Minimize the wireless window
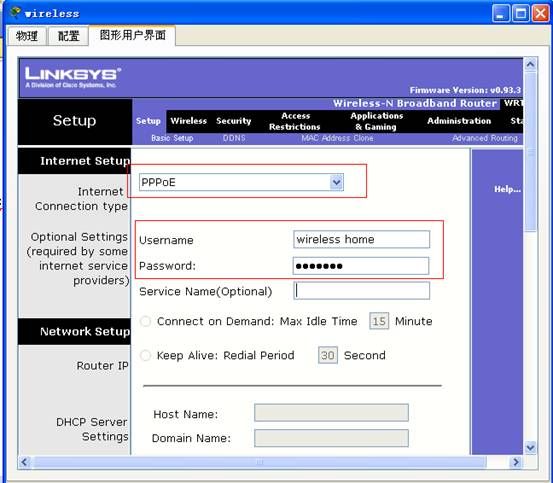Image resolution: width=553 pixels, height=483 pixels. pyautogui.click(x=500, y=13)
